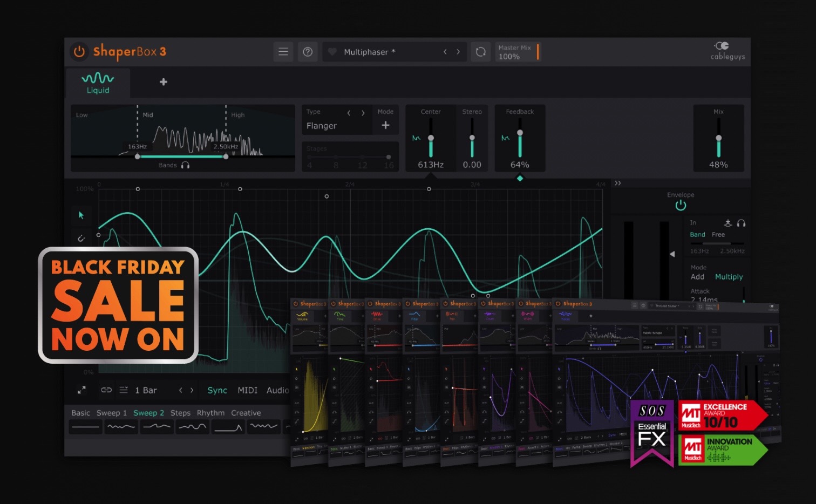
Task: Switch envelope input to Free
Action: [718, 235]
